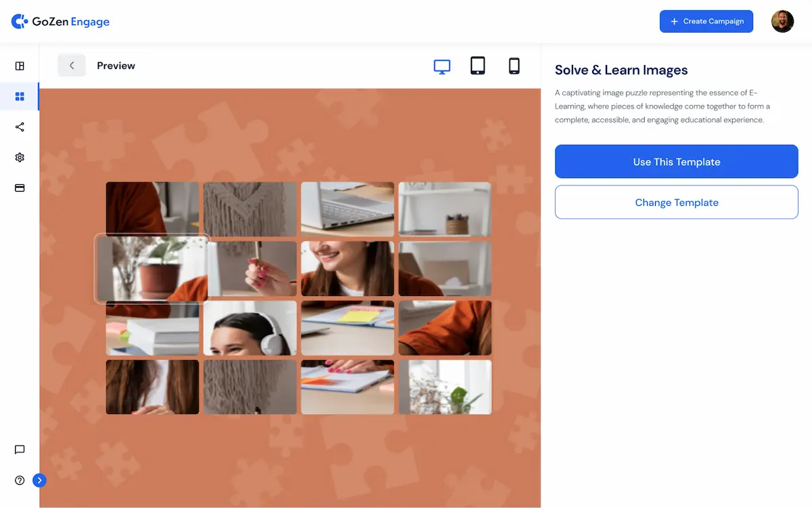Open the user profile avatar menu

coord(783,22)
